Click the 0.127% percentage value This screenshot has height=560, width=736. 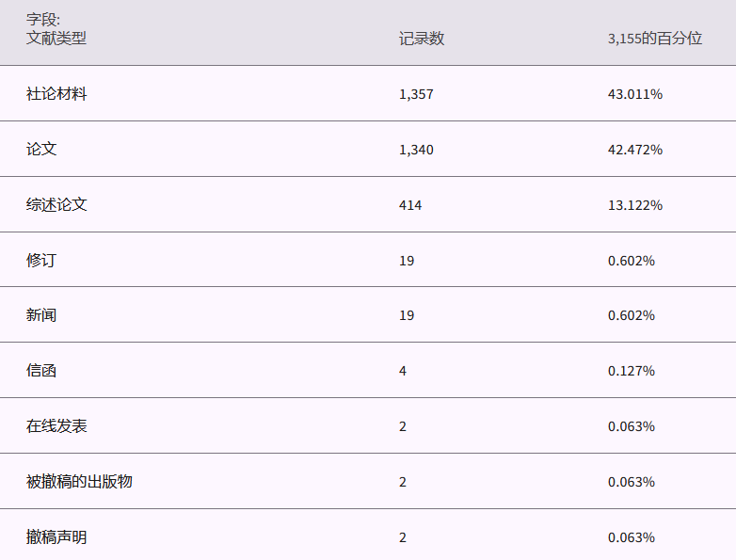tap(631, 371)
